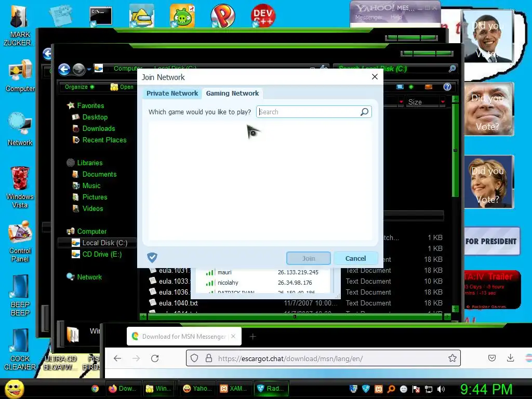Close the MSN Messenger browser tab
Screen dimensions: 532x399
pos(233,337)
